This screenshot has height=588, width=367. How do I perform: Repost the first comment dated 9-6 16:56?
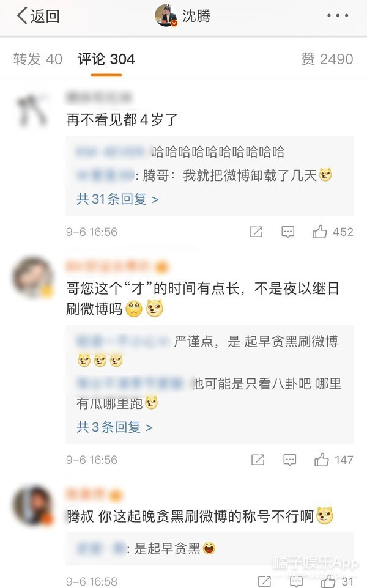pos(256,232)
